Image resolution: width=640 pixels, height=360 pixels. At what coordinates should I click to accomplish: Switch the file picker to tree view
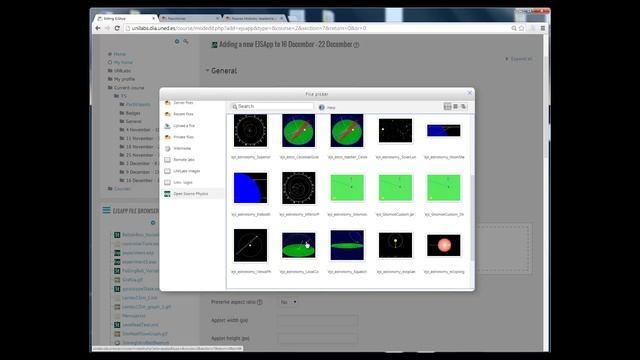[x=463, y=107]
